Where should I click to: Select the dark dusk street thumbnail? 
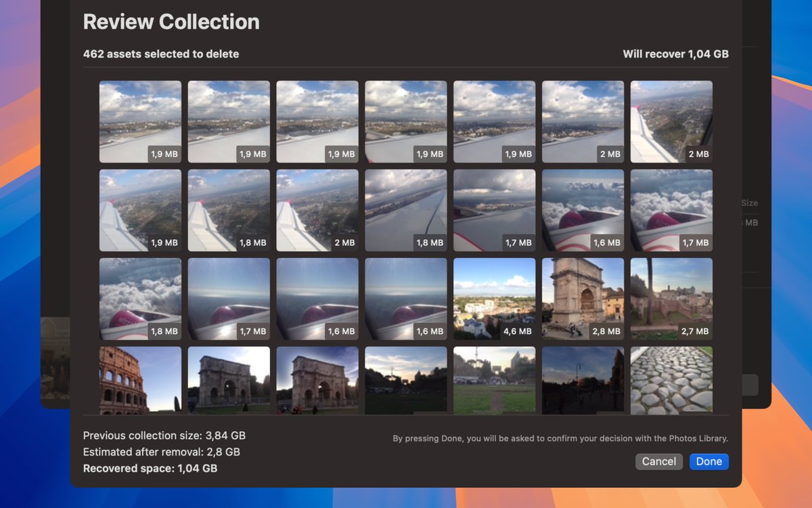point(583,381)
